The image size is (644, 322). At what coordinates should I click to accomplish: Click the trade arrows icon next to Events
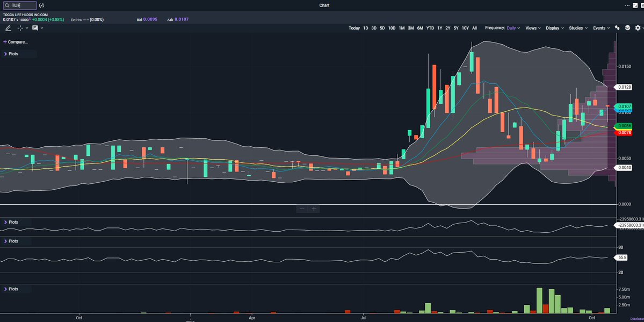(617, 28)
